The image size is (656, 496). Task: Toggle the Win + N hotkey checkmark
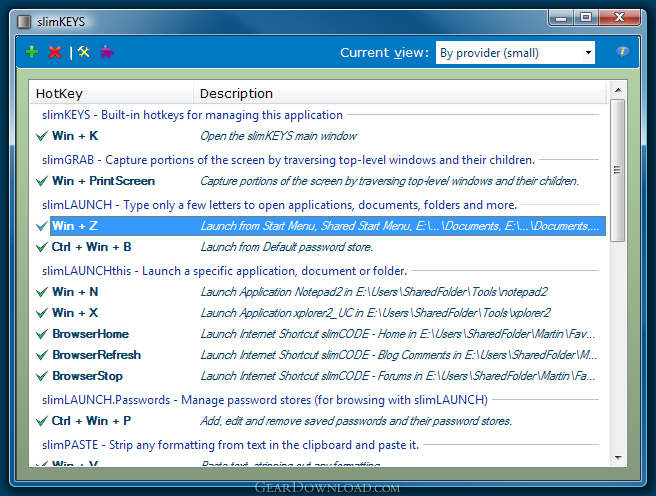(41, 292)
